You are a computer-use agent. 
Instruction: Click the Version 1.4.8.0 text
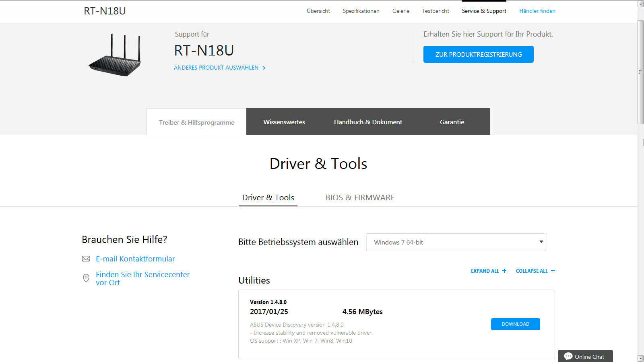268,302
